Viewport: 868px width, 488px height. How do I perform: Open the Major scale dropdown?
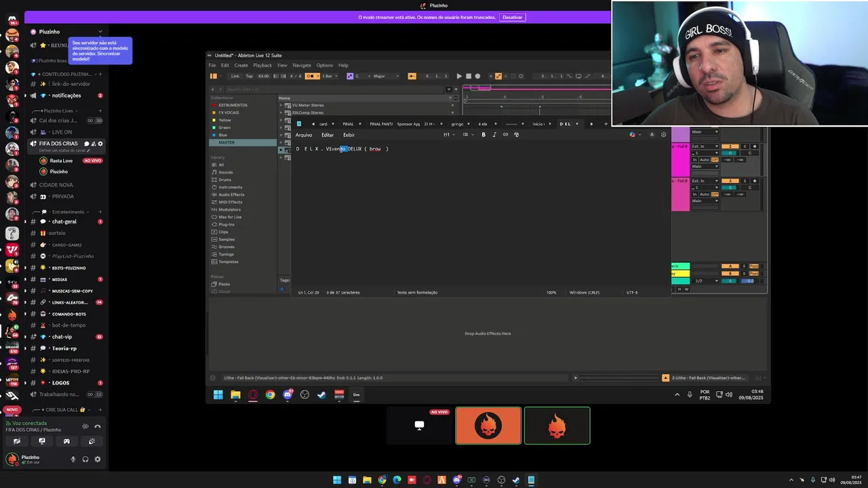(384, 76)
